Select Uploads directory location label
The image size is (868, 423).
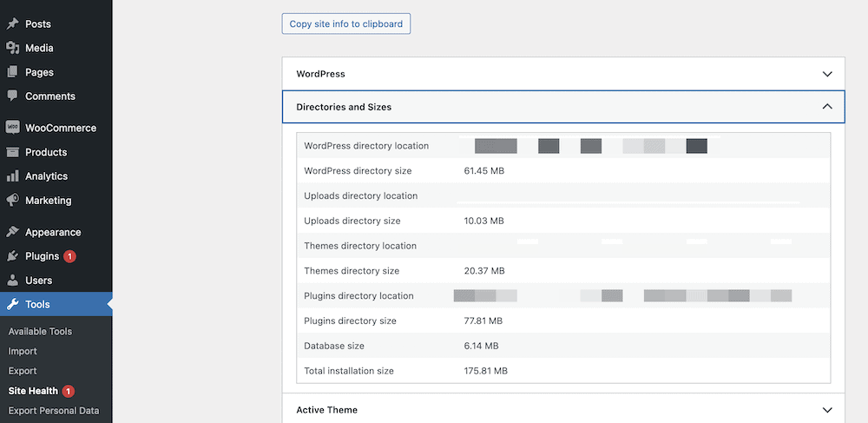click(x=361, y=195)
